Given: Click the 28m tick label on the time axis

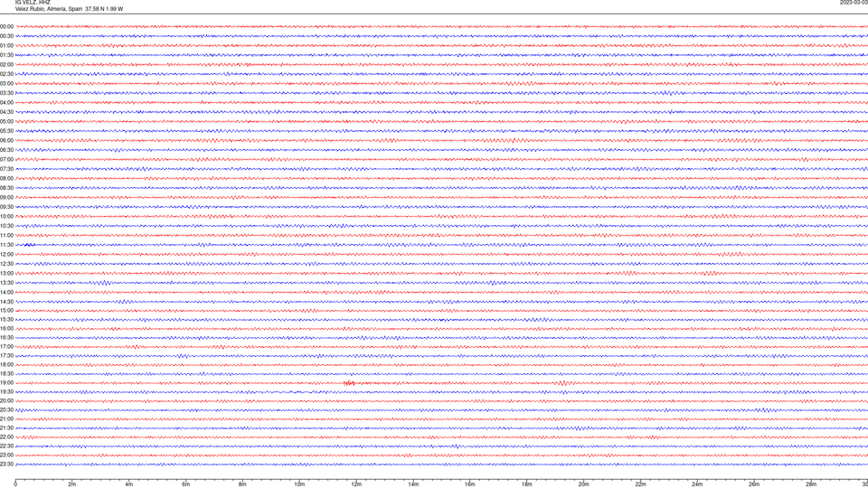Looking at the screenshot, I should point(811,484).
